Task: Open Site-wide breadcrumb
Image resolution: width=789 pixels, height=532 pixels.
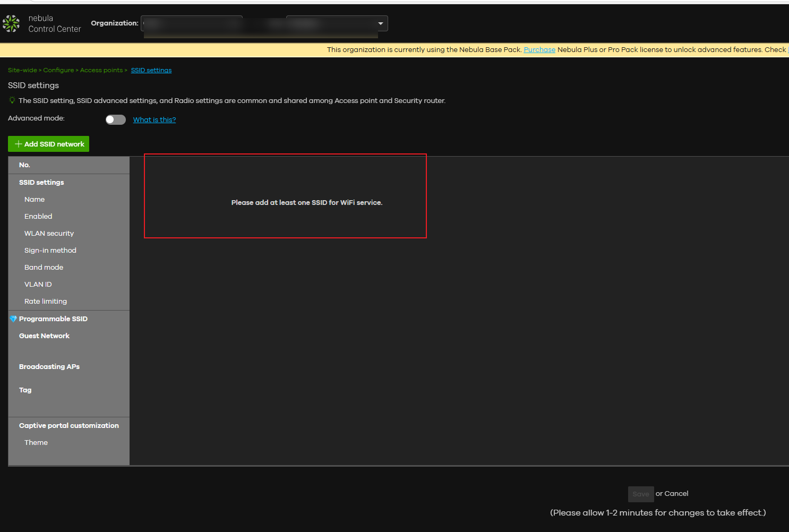Action: pos(22,70)
